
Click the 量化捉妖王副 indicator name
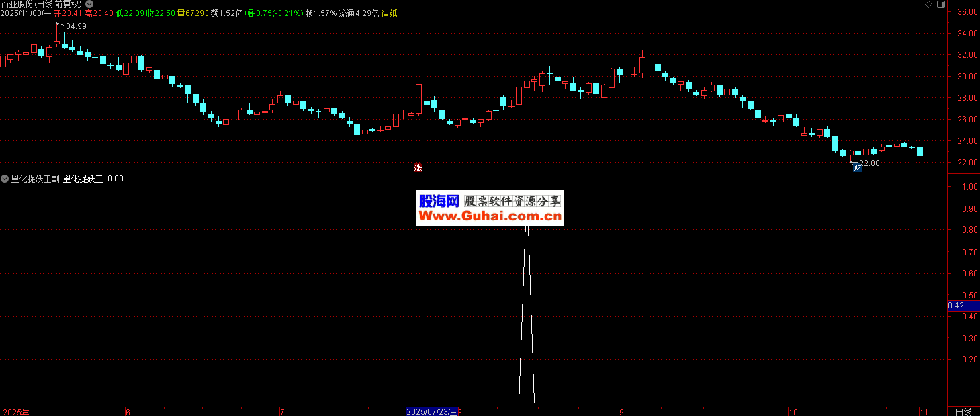tap(35, 179)
